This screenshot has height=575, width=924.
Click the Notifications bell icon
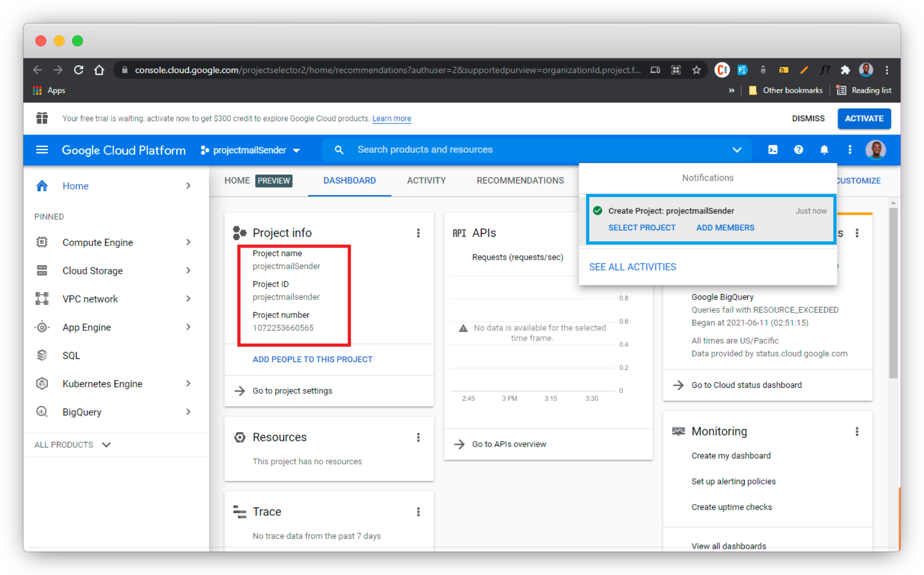(x=824, y=150)
